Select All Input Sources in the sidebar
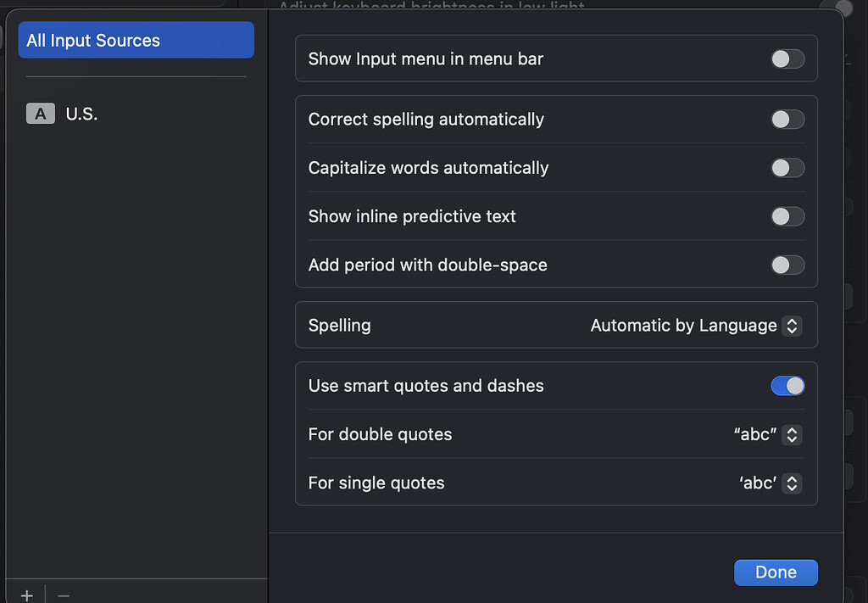This screenshot has width=868, height=603. coord(136,40)
